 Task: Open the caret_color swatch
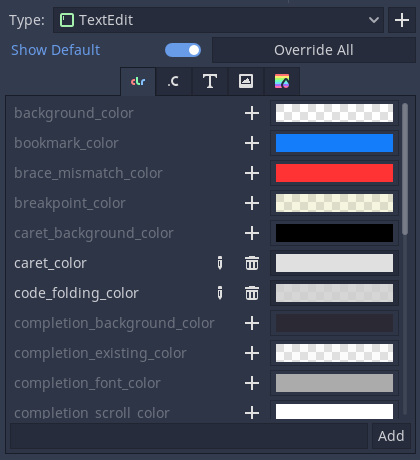coord(334,263)
